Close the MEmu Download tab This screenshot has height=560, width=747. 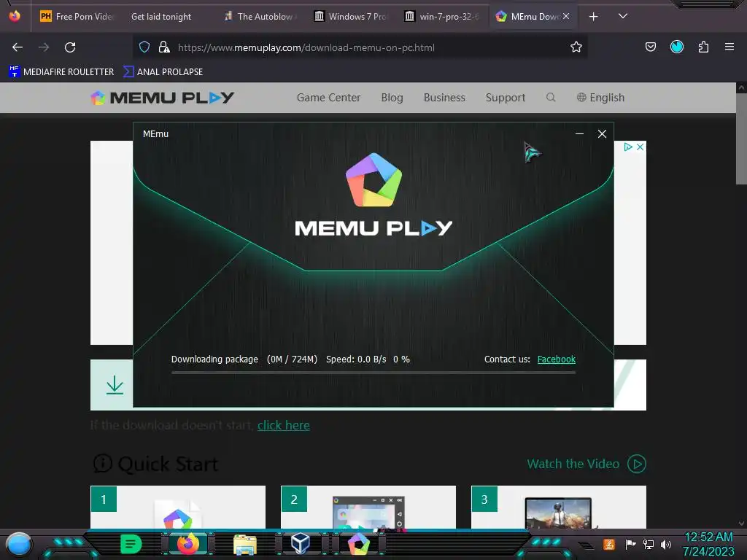[x=566, y=16]
